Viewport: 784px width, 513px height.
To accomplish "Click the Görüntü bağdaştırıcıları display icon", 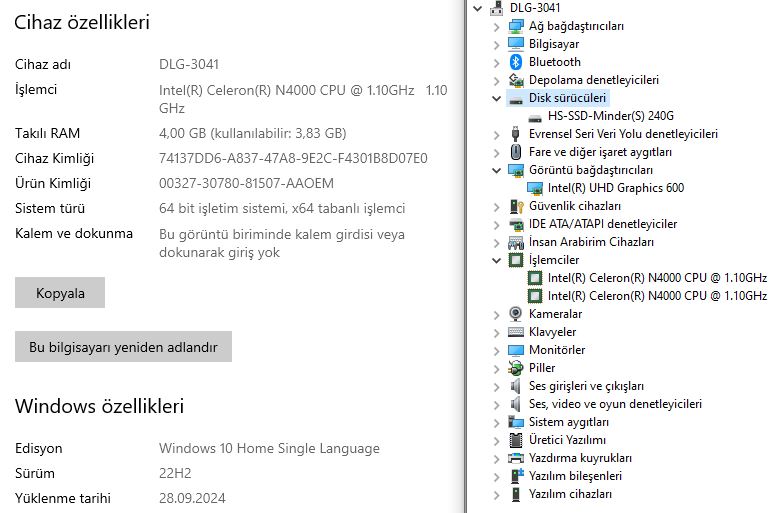I will pos(516,170).
